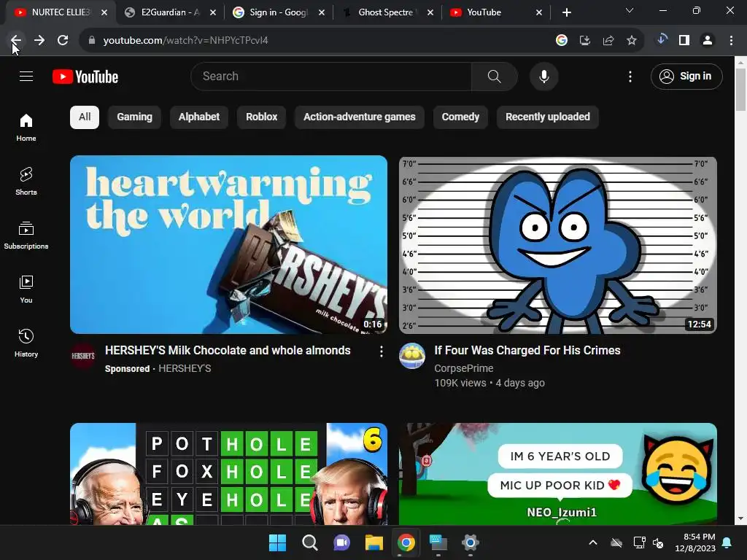Click the YouTube logo
This screenshot has height=560, width=747.
tap(85, 77)
